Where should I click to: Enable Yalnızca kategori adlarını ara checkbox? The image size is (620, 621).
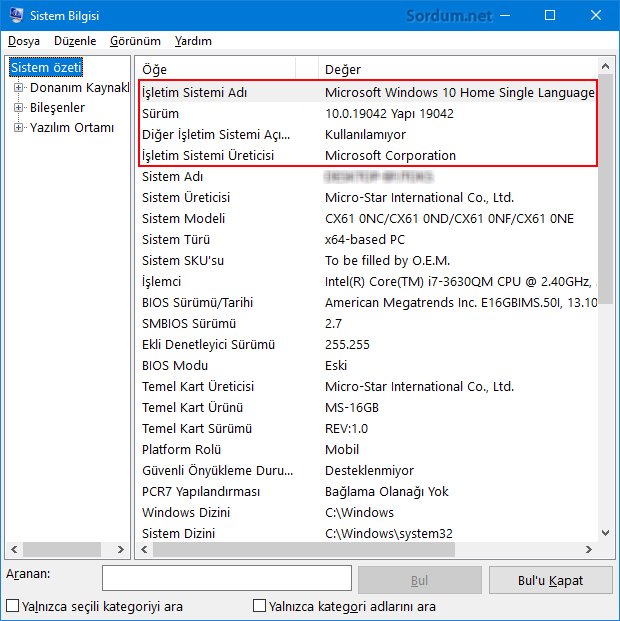point(259,606)
